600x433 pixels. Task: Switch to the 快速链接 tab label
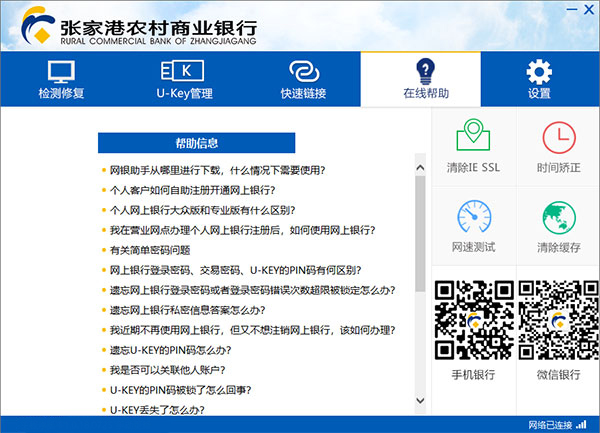click(x=303, y=93)
